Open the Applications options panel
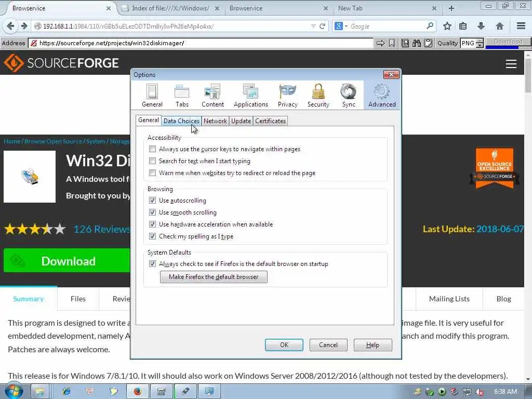 tap(251, 96)
